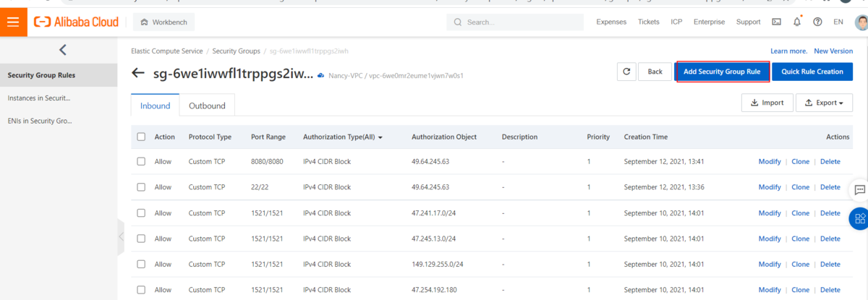868x300 pixels.
Task: Open Security Groups breadcrumb
Action: click(x=236, y=51)
